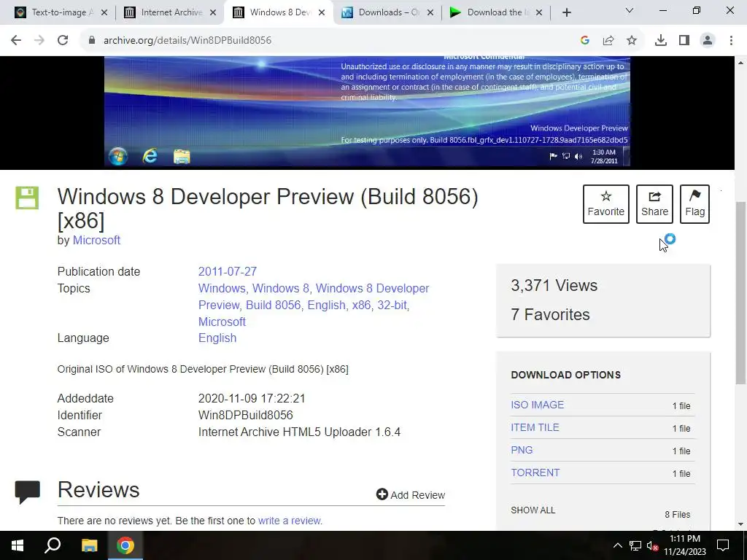Screen dimensions: 747x560
Task: Click the green floppy disk software icon
Action: (27, 198)
